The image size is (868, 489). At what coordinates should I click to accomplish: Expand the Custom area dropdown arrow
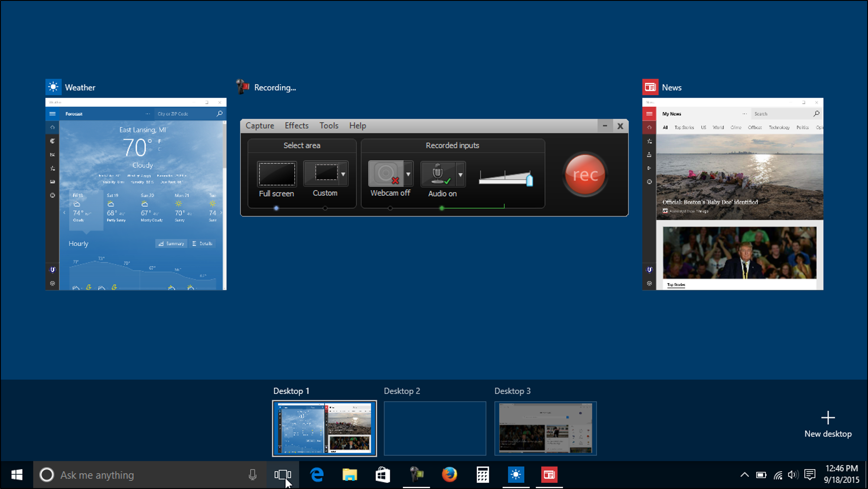click(343, 174)
